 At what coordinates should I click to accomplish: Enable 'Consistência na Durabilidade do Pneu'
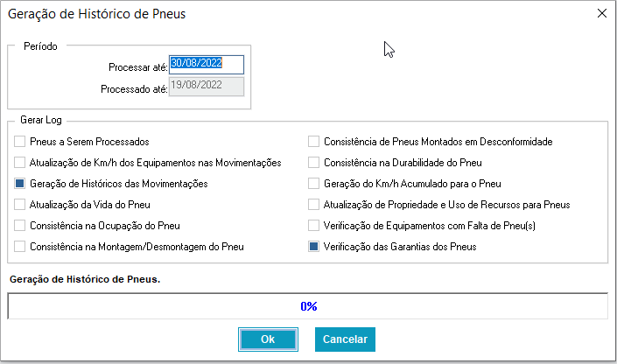(314, 163)
